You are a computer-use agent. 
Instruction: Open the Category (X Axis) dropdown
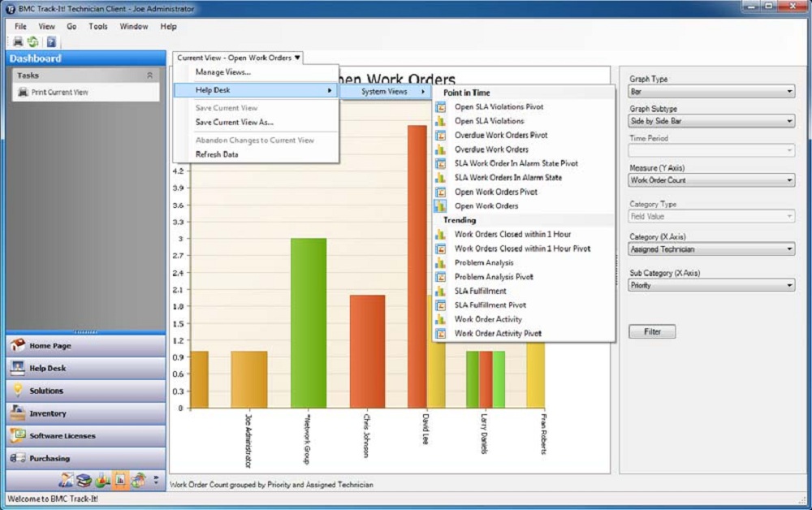(x=711, y=249)
